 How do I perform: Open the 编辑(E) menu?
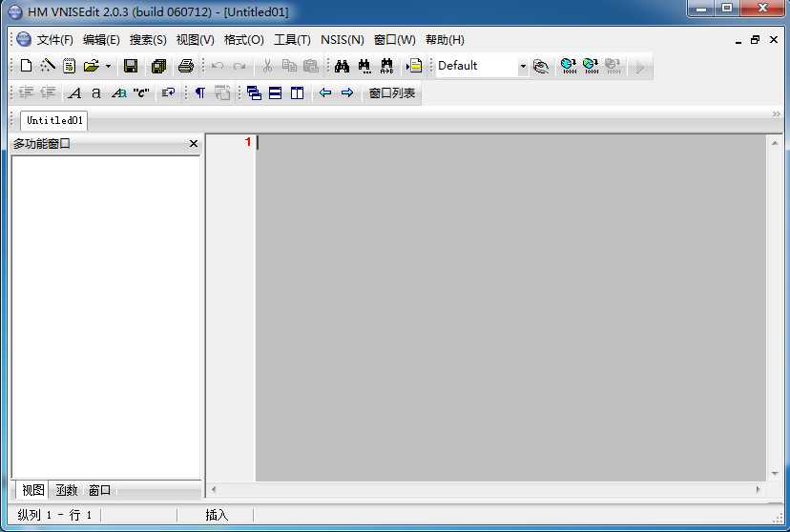[x=101, y=40]
